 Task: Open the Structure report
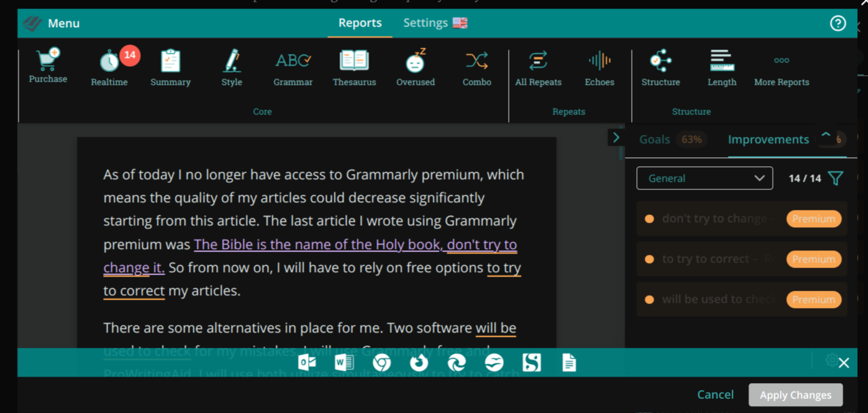pyautogui.click(x=661, y=67)
